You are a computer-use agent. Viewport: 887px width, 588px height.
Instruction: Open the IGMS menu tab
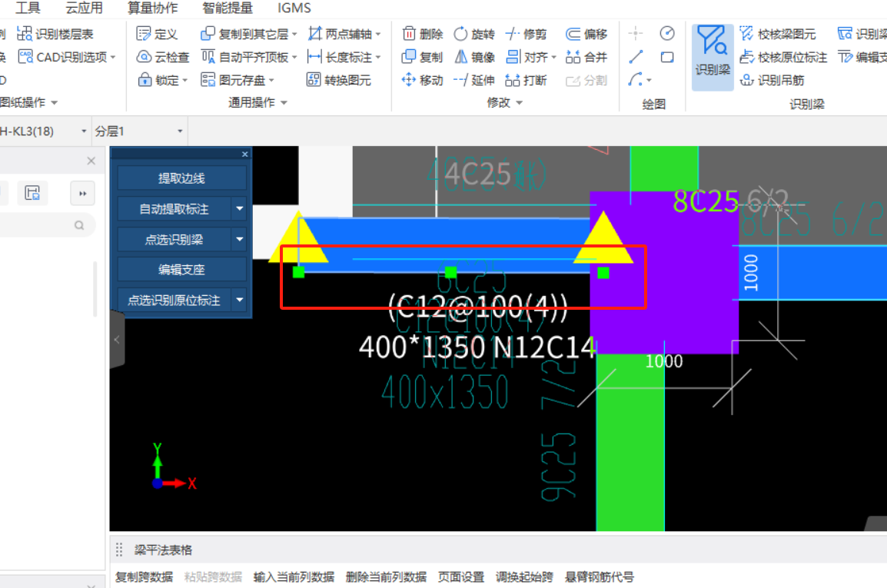coord(294,8)
